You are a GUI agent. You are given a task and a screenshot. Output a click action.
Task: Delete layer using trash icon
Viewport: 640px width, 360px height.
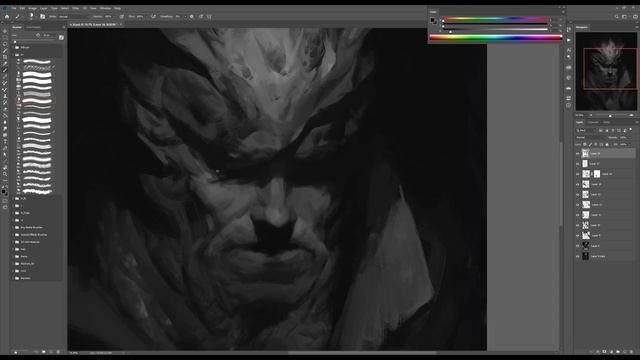click(x=631, y=351)
